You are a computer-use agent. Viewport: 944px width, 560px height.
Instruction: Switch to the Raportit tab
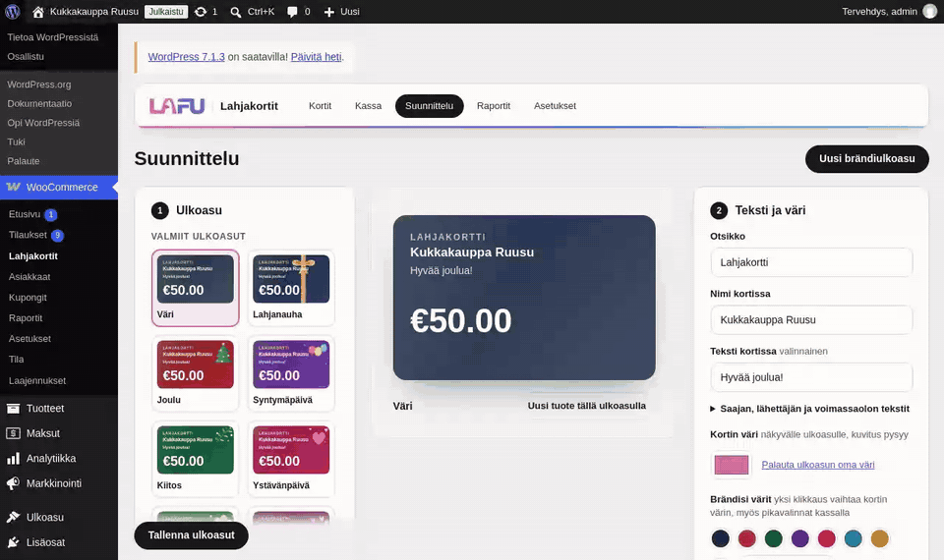(493, 106)
